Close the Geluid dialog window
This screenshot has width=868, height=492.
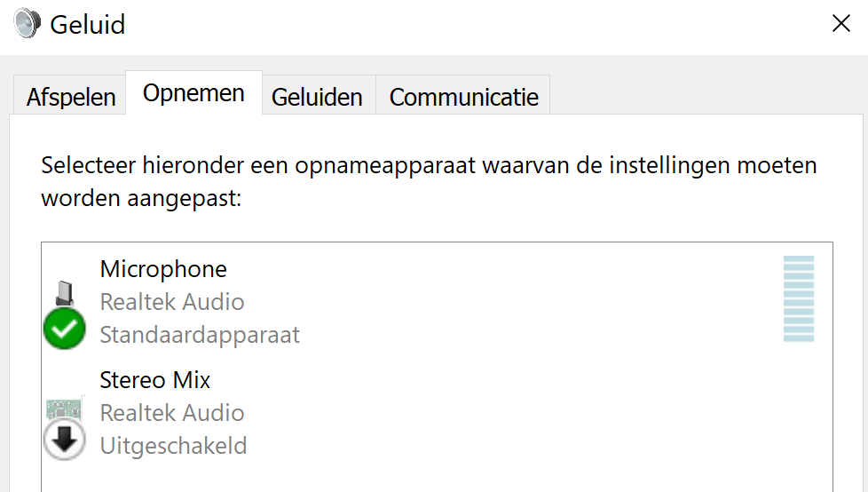click(x=840, y=24)
